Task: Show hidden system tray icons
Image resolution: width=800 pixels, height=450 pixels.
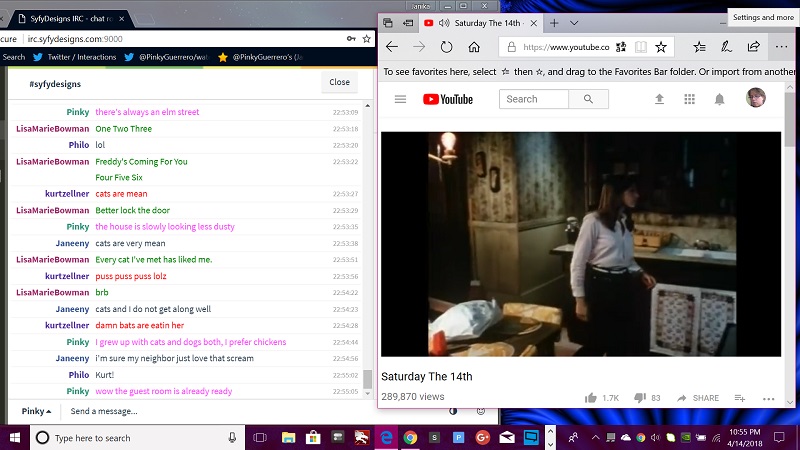Action: point(595,438)
